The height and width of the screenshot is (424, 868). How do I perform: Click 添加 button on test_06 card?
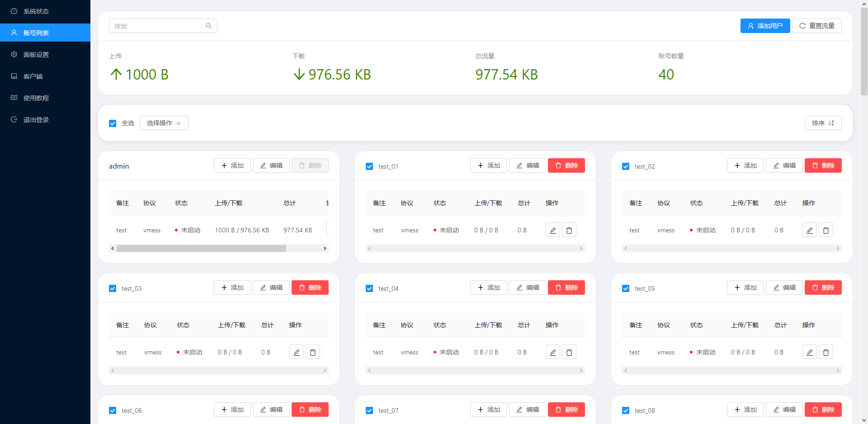[232, 410]
